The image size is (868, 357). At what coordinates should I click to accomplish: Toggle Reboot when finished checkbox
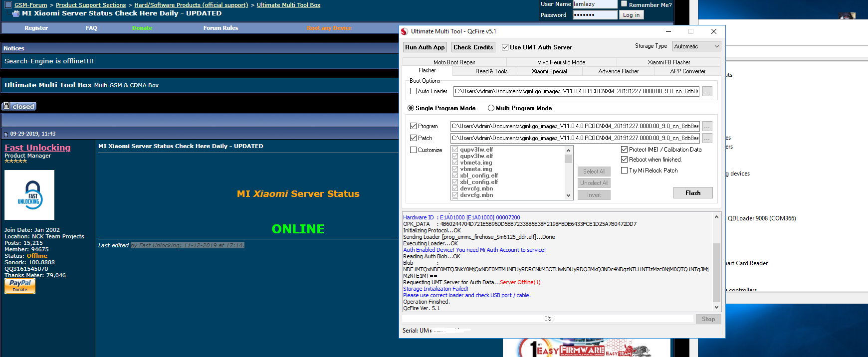click(624, 160)
